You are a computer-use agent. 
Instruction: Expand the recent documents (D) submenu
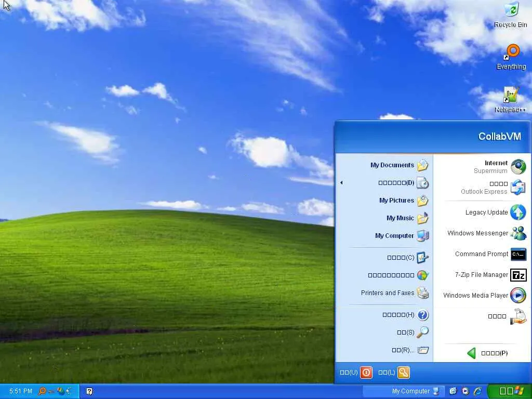pos(384,183)
